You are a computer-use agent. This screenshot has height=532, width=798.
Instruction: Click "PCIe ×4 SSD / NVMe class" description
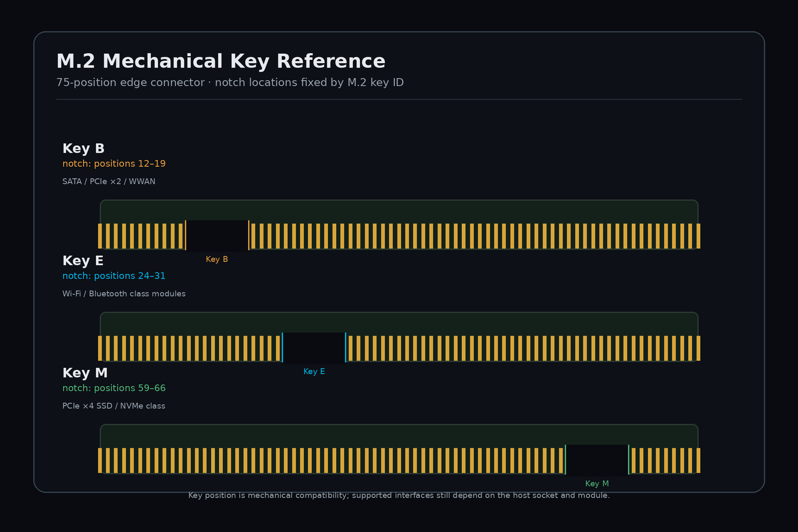114,406
